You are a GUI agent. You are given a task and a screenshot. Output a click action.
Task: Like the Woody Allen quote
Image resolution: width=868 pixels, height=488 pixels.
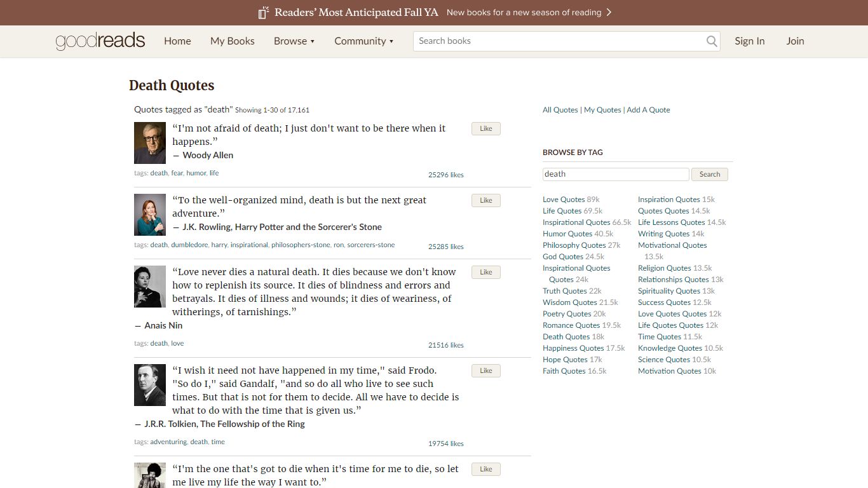486,128
